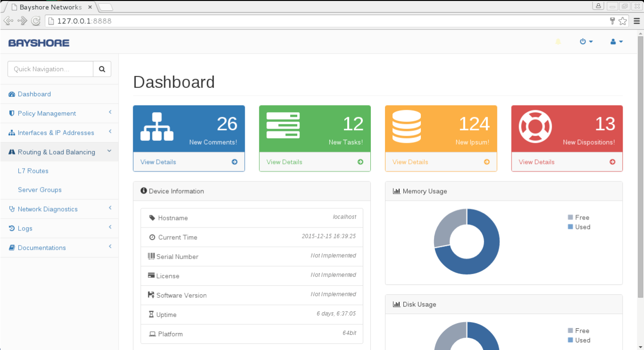Viewport: 644px width, 350px height.
Task: Click the notification bell icon
Action: [x=558, y=42]
